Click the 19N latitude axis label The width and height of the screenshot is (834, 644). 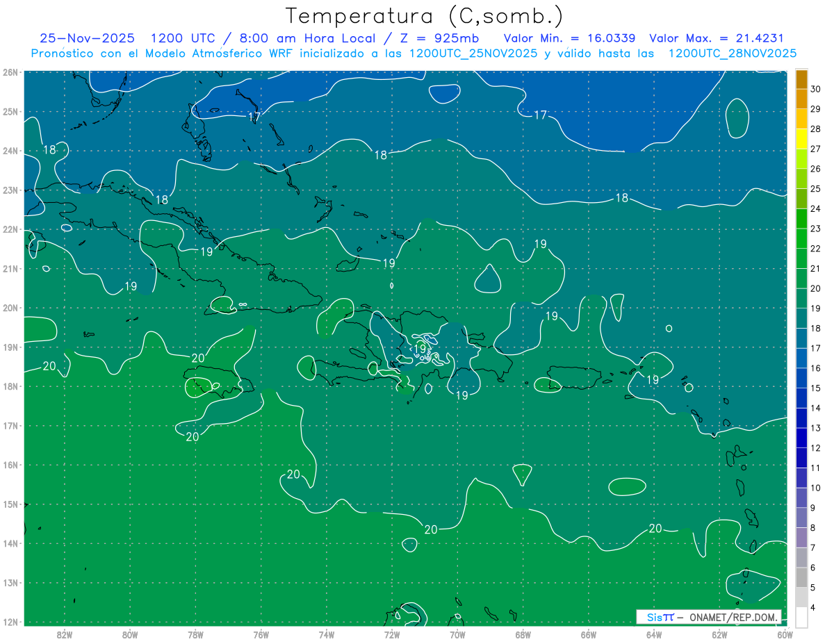(x=10, y=347)
